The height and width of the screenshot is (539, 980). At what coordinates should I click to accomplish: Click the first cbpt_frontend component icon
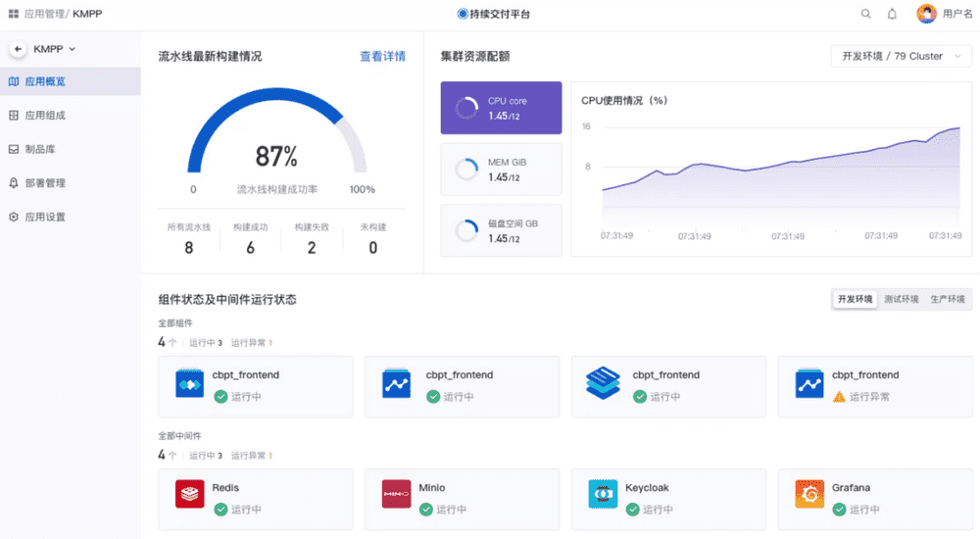pos(189,383)
